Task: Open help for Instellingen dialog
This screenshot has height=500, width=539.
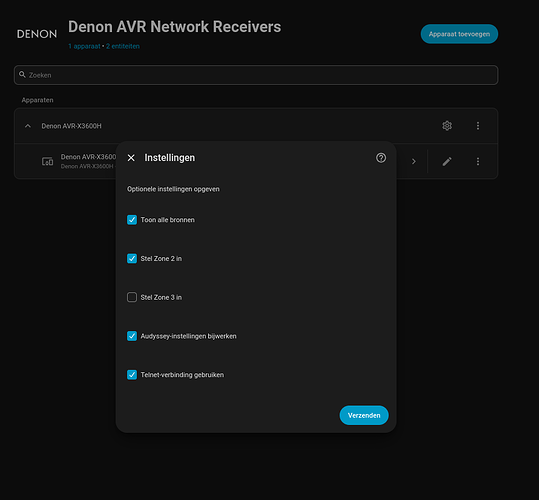Action: (x=381, y=158)
